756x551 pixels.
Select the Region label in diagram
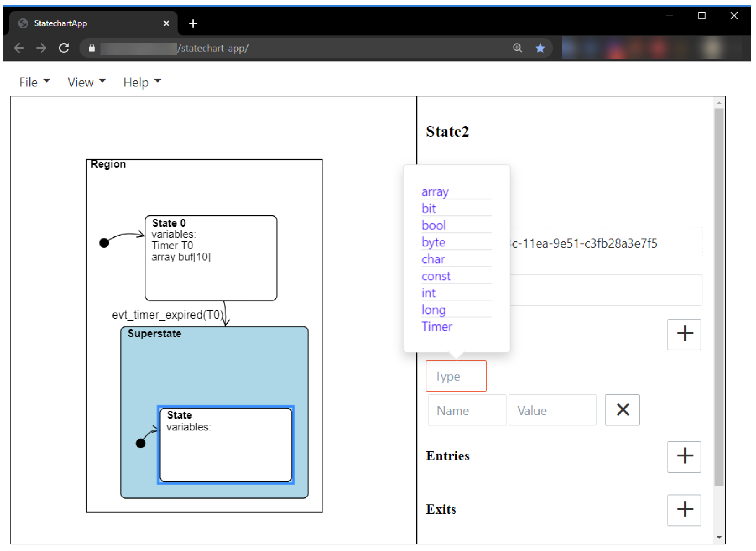pyautogui.click(x=108, y=164)
